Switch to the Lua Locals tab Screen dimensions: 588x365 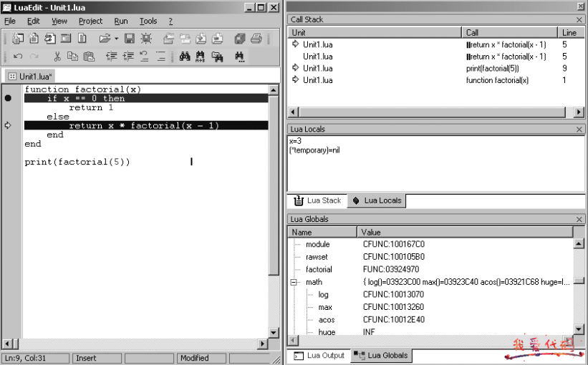(377, 200)
